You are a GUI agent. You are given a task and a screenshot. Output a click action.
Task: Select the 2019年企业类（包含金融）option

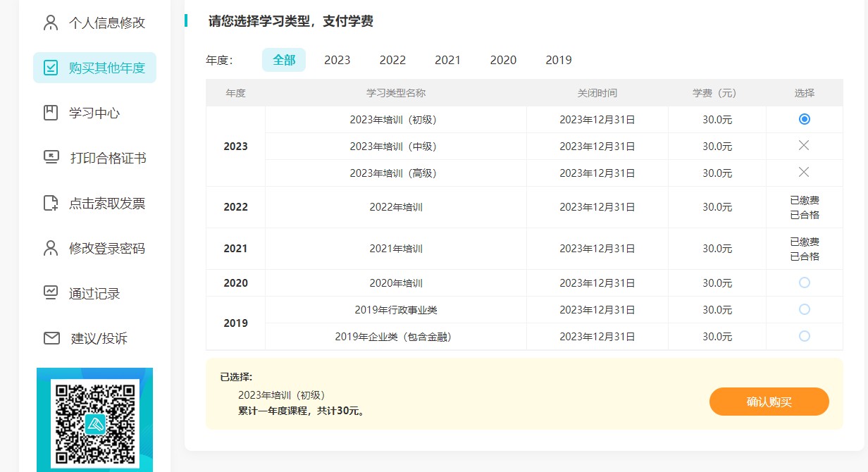804,337
